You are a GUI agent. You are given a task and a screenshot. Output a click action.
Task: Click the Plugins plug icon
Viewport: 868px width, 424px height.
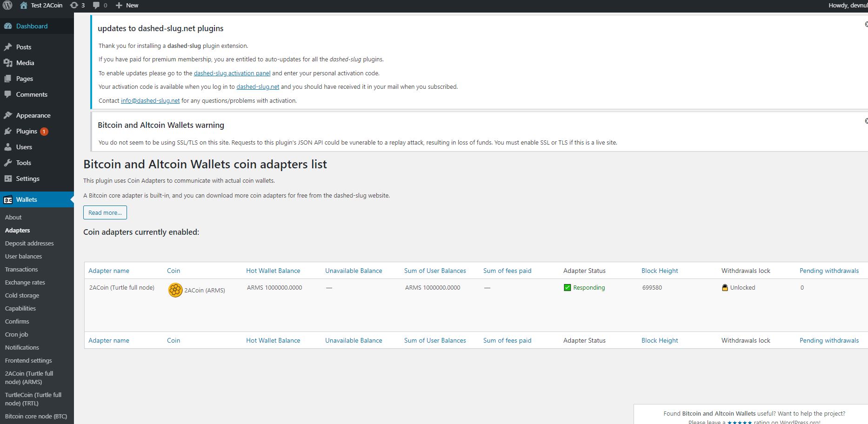[x=8, y=131]
